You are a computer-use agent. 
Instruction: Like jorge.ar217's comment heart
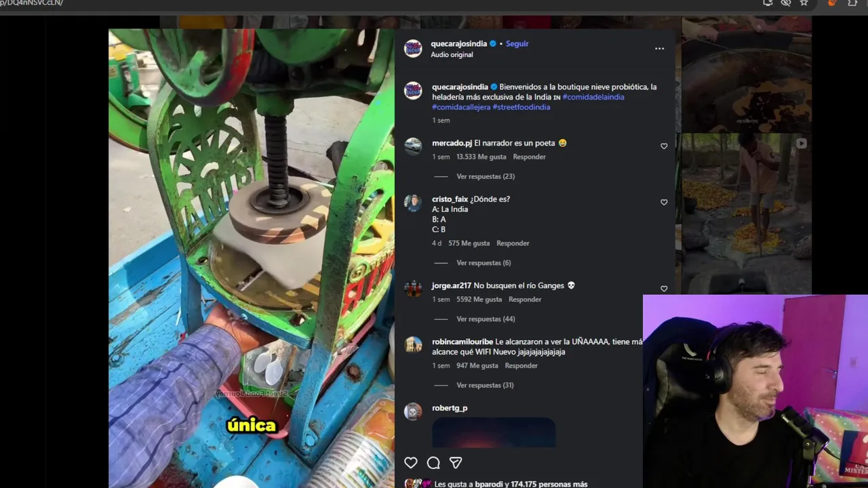pyautogui.click(x=664, y=289)
